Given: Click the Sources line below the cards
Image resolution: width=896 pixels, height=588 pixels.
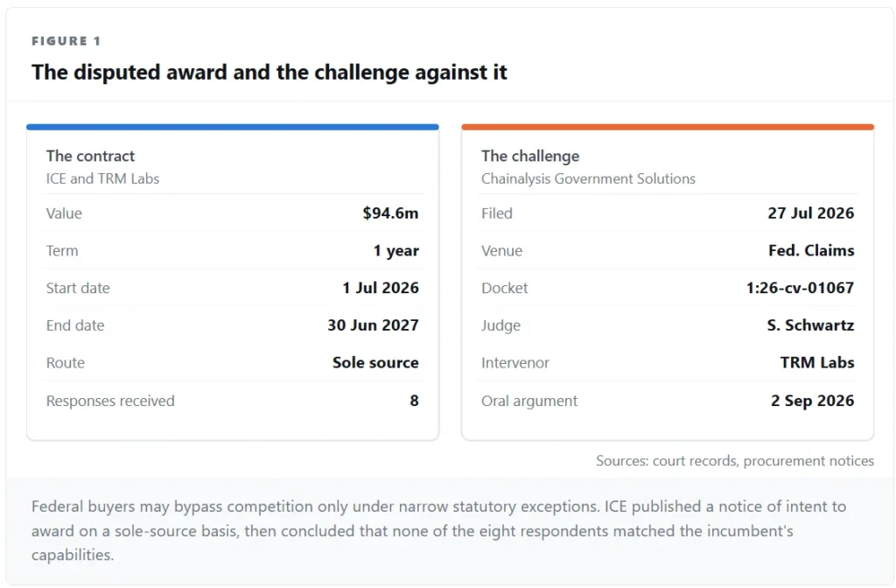Looking at the screenshot, I should pos(735,461).
